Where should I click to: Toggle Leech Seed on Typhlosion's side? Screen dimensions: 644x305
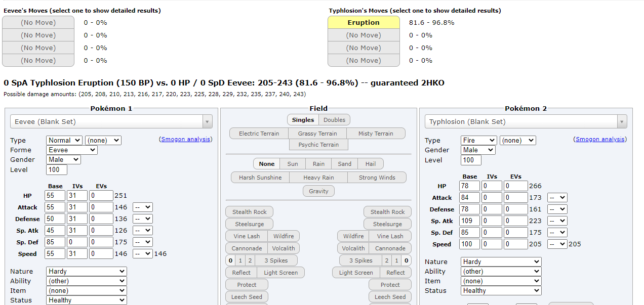pyautogui.click(x=390, y=297)
